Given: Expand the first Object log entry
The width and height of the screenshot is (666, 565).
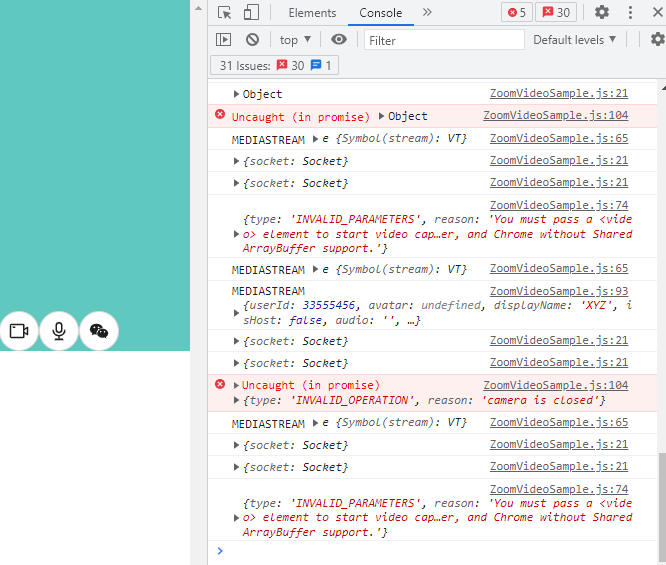Looking at the screenshot, I should click(x=236, y=94).
